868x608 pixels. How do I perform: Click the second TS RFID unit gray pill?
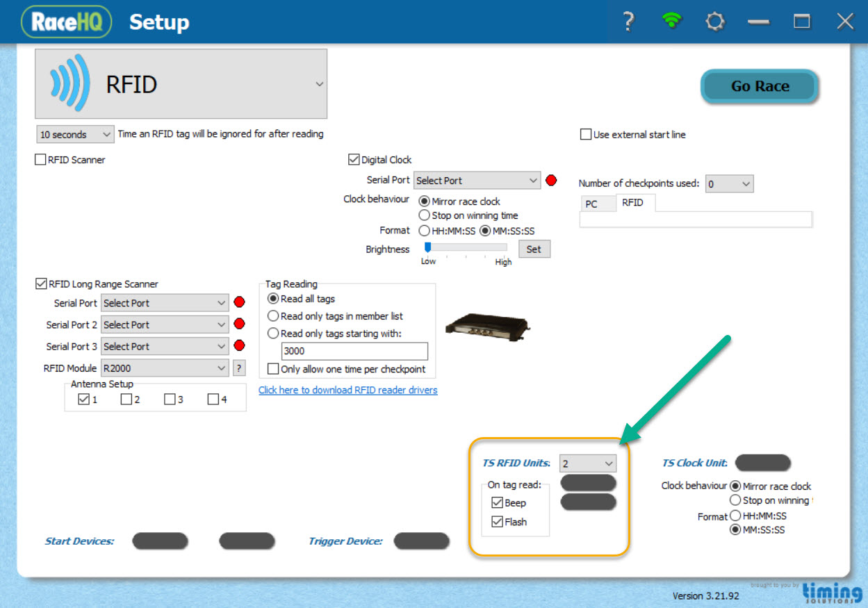(588, 502)
